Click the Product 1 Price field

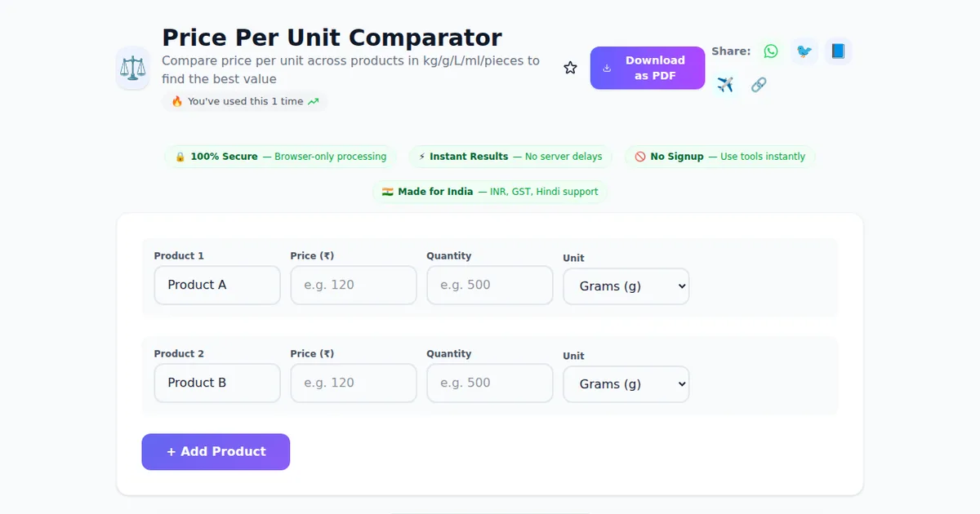point(354,285)
